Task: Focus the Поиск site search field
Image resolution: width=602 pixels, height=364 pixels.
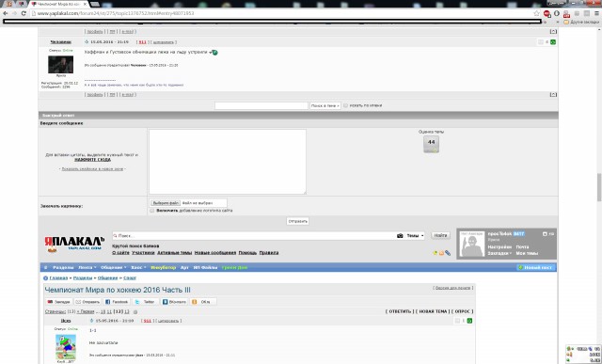Action: (255, 236)
